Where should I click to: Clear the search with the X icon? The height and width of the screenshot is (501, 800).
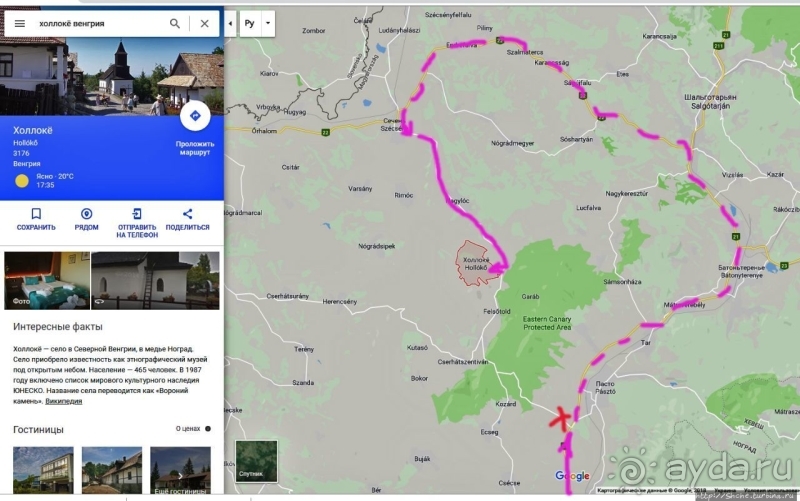coord(204,23)
